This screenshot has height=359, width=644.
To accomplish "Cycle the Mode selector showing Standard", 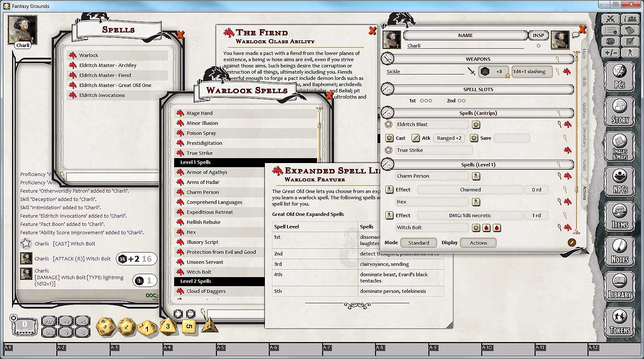I will (418, 243).
